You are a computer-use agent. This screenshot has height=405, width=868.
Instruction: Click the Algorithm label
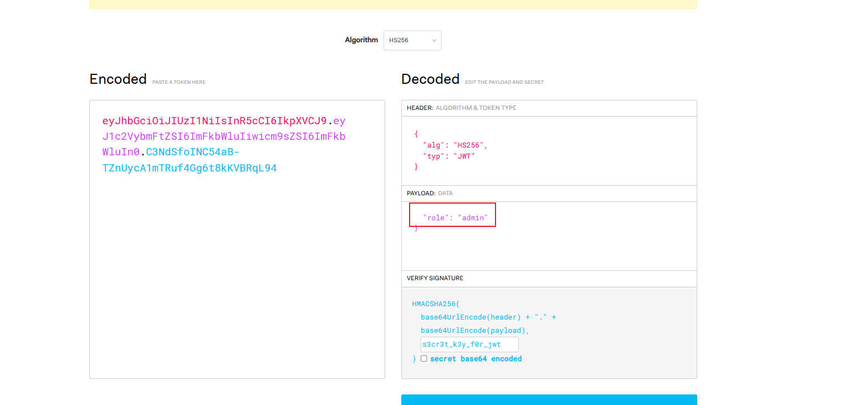[361, 40]
